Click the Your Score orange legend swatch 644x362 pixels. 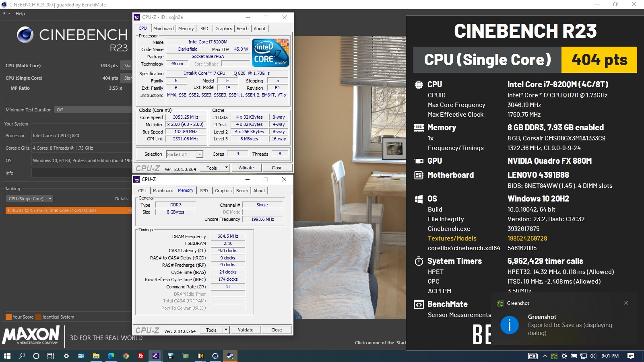[x=8, y=317]
